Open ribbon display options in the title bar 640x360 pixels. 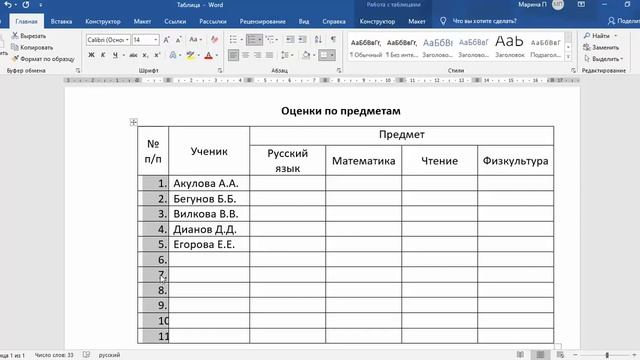point(581,5)
